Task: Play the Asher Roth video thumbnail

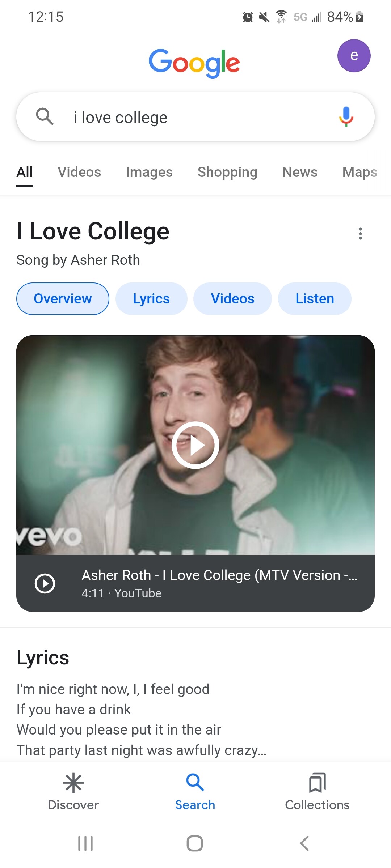Action: click(x=195, y=445)
